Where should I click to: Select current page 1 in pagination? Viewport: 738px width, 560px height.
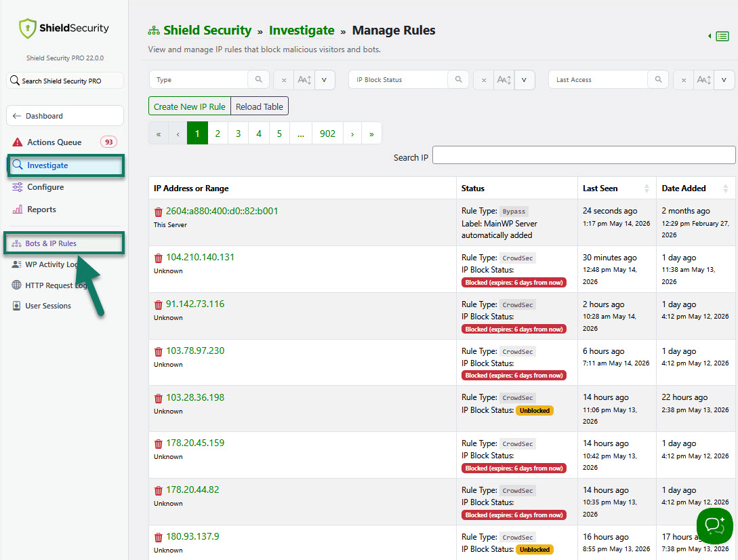pos(197,134)
